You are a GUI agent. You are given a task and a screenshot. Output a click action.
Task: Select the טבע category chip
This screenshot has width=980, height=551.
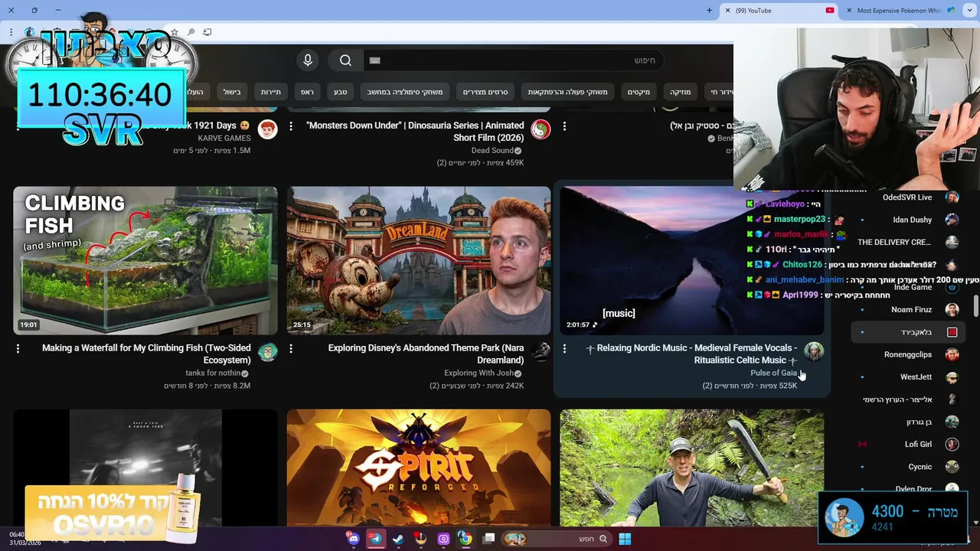(340, 92)
